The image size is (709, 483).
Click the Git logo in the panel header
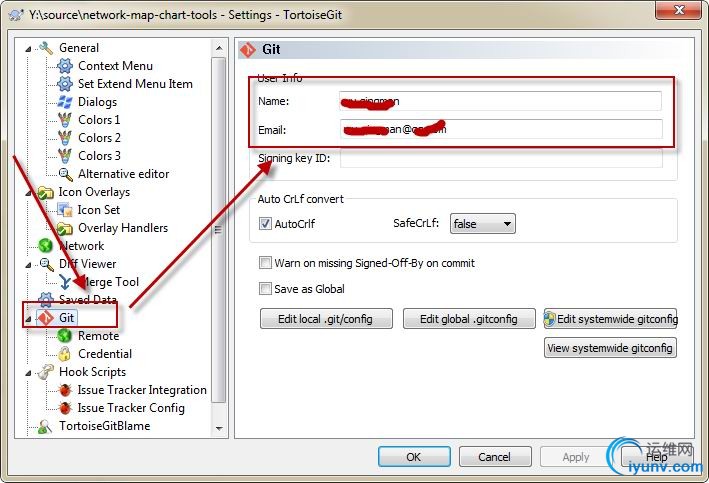coord(247,50)
